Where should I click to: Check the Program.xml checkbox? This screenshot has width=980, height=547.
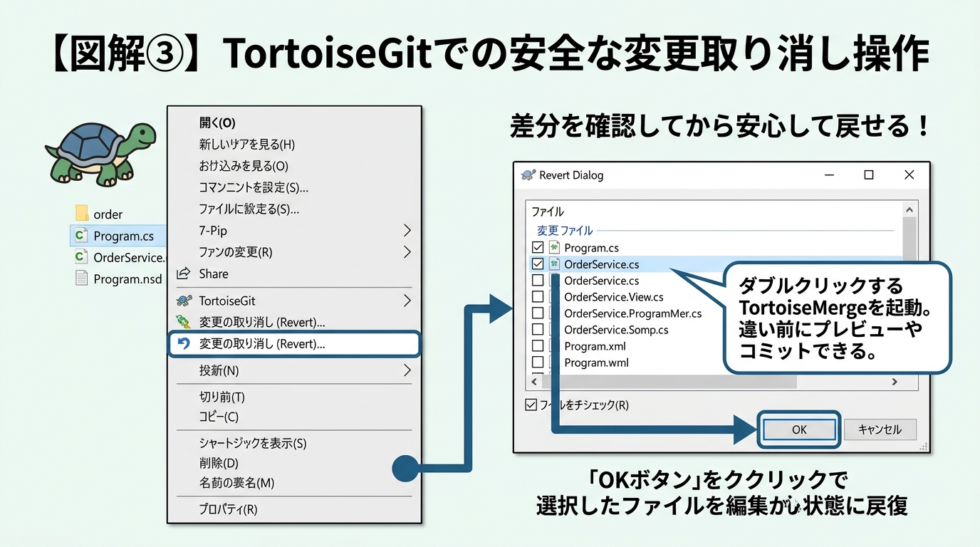(538, 346)
